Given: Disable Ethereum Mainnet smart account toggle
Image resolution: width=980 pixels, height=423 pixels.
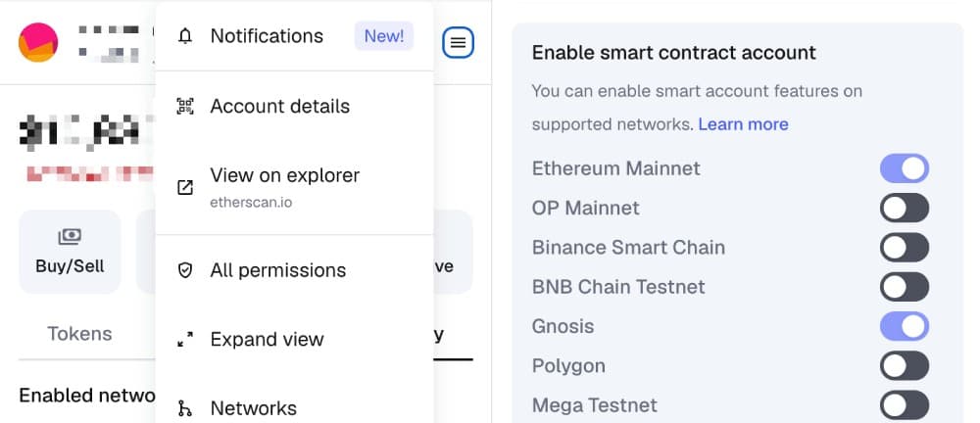Looking at the screenshot, I should (x=905, y=168).
